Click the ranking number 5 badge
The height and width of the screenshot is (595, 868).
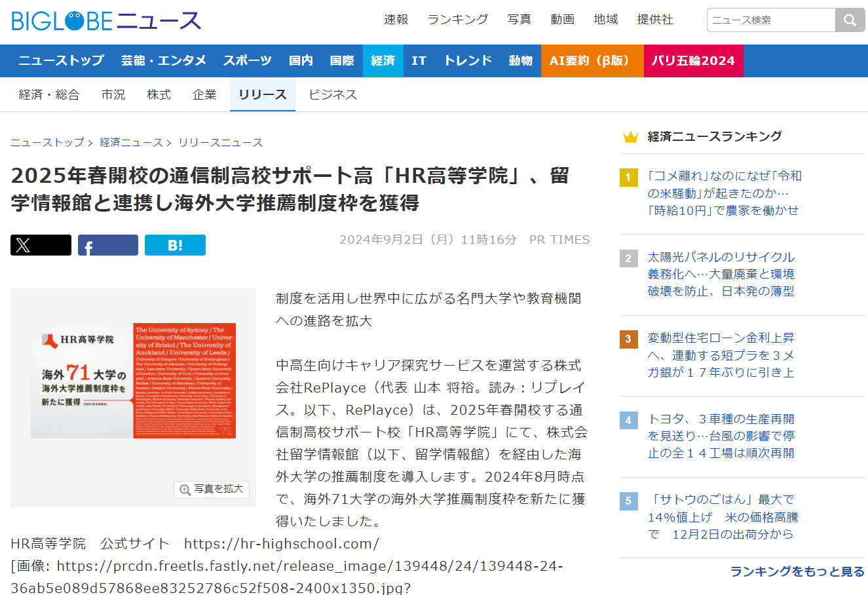point(628,501)
